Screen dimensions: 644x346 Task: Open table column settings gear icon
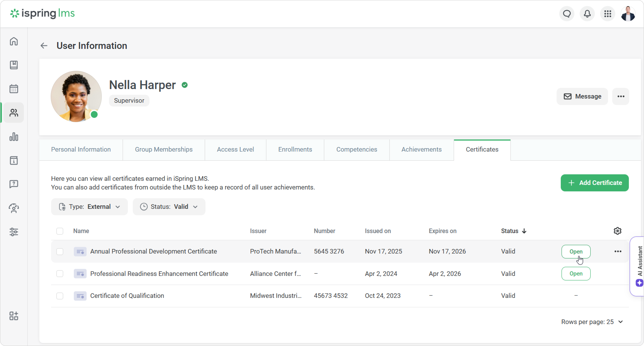(x=618, y=231)
